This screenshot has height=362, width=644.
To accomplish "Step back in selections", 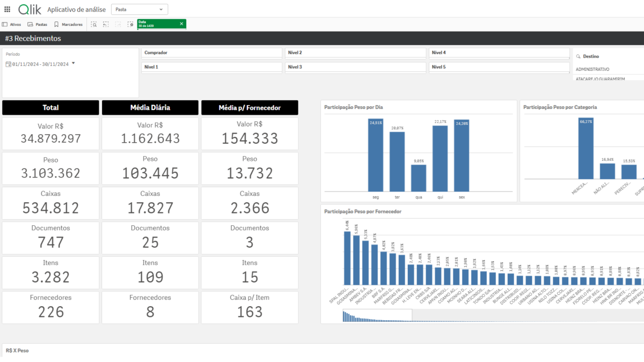I will (106, 24).
